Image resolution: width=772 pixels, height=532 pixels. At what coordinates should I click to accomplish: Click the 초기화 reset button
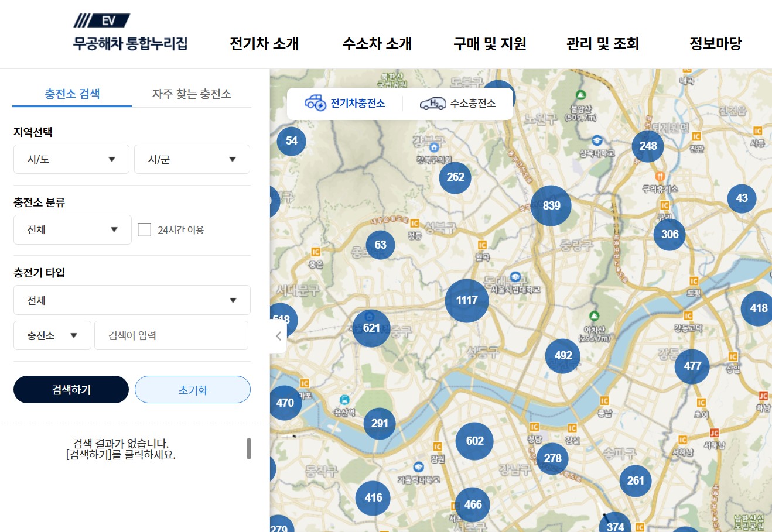[192, 389]
